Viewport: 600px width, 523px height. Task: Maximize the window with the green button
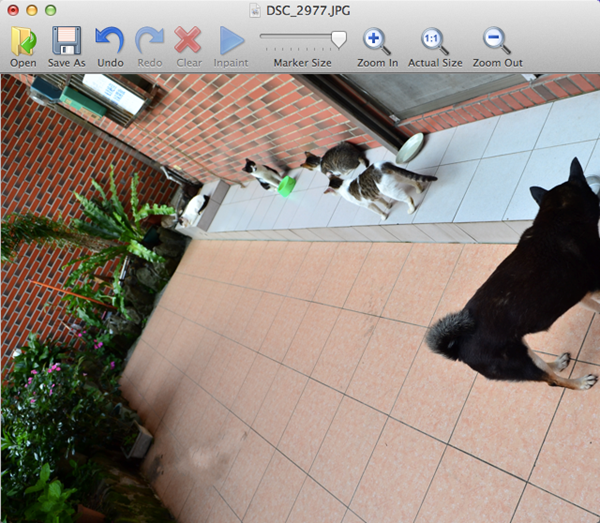coord(50,9)
